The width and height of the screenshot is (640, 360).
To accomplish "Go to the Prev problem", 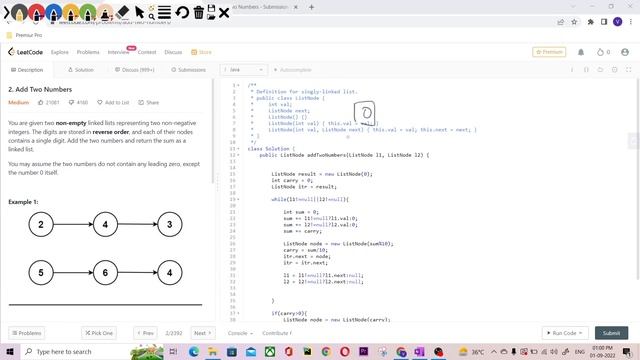I will 145,333.
